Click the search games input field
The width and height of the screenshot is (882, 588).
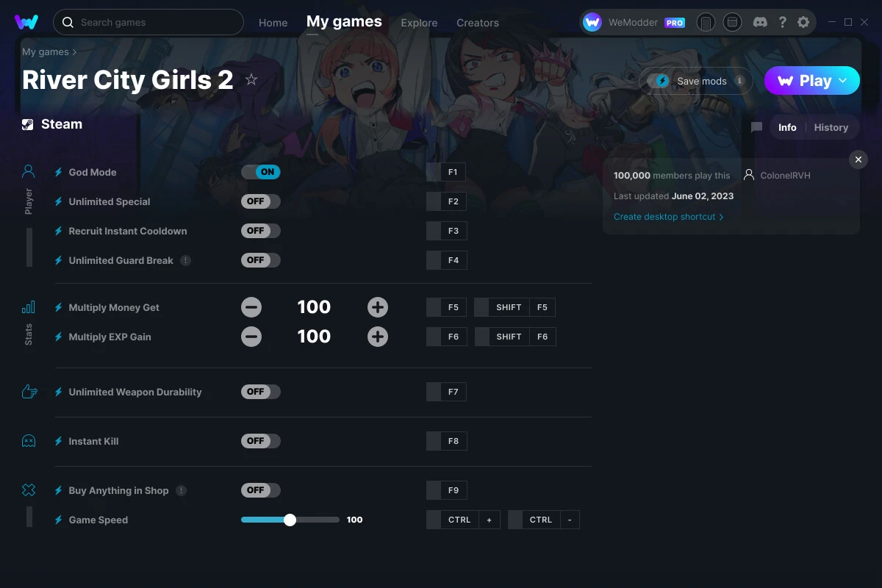147,22
